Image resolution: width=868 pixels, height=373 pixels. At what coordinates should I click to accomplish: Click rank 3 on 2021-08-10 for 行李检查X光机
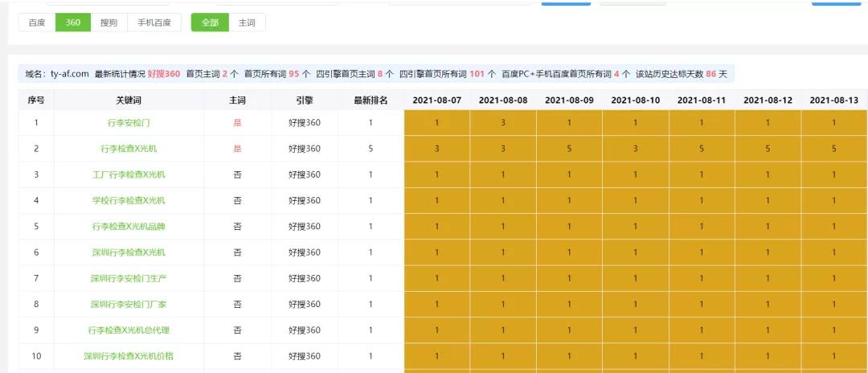click(x=636, y=149)
